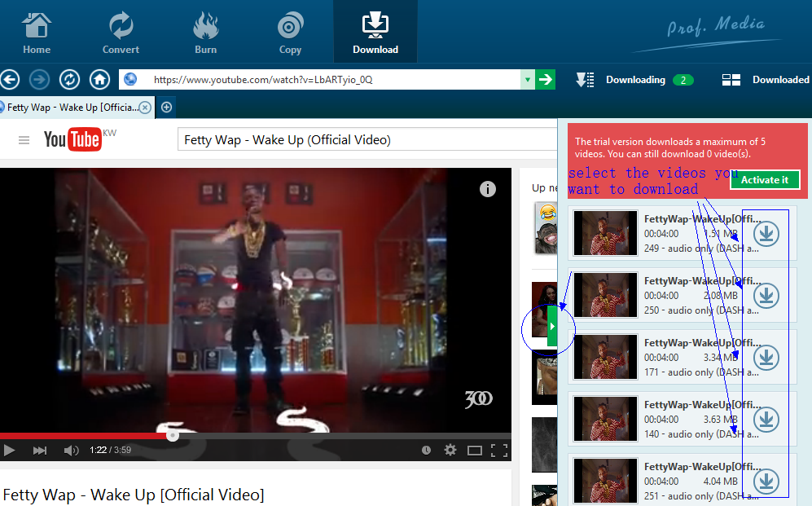Add a new browser tab
812x506 pixels.
pyautogui.click(x=166, y=108)
